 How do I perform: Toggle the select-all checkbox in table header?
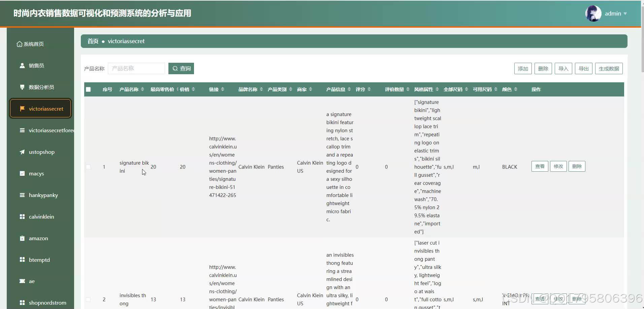coord(88,89)
